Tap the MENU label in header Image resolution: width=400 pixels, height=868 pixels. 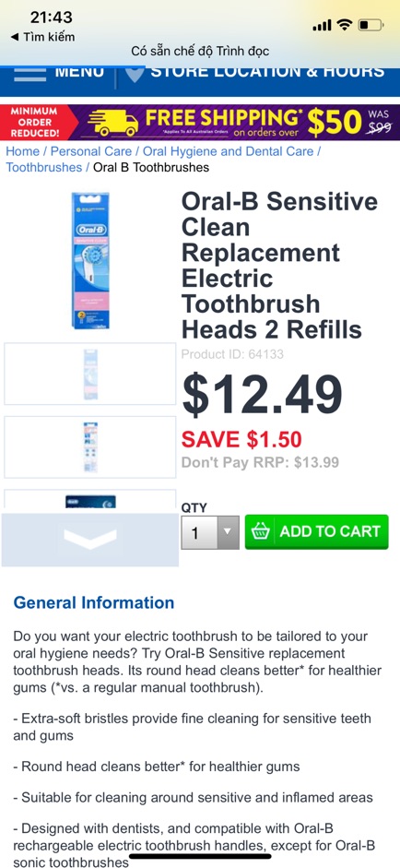click(79, 72)
